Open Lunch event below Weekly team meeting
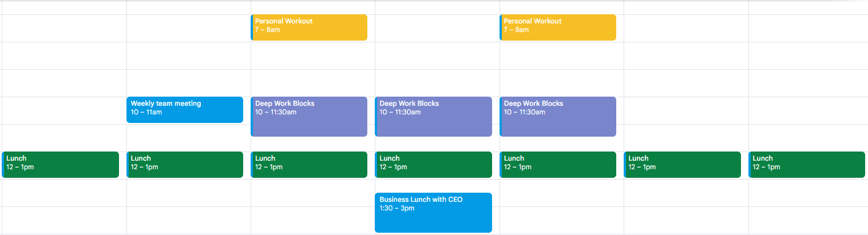The width and height of the screenshot is (868, 235). coord(184,165)
